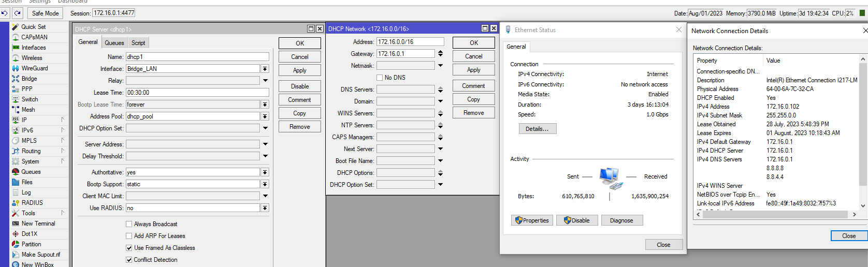Image resolution: width=868 pixels, height=267 pixels.
Task: Click Lease Time input field
Action: 197,93
